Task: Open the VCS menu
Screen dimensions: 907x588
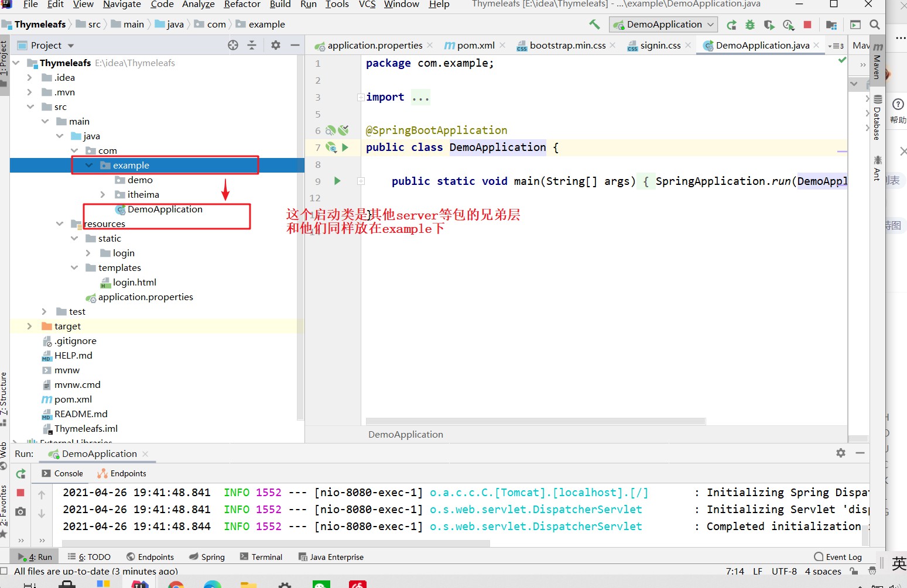Action: click(x=367, y=4)
